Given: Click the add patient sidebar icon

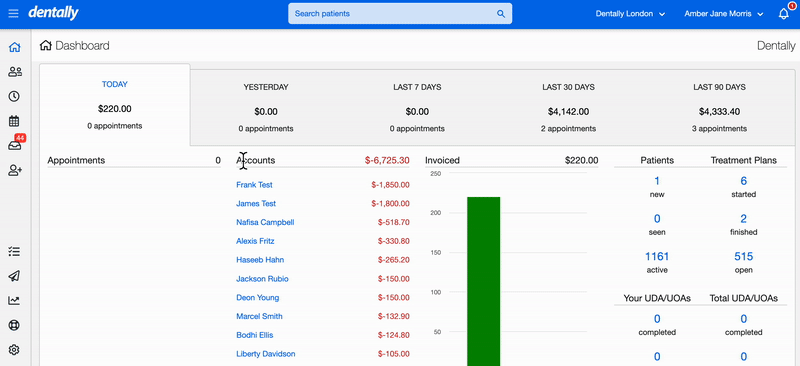Looking at the screenshot, I should click(x=15, y=170).
